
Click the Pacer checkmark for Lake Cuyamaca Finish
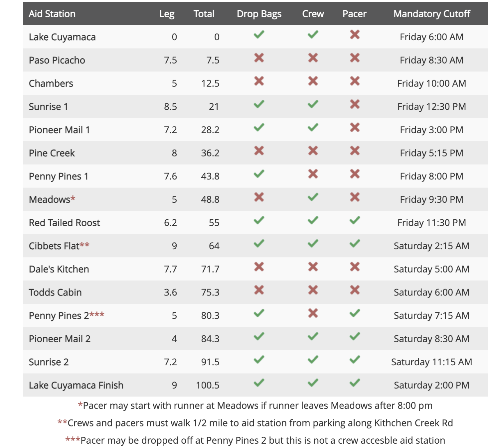click(x=355, y=383)
